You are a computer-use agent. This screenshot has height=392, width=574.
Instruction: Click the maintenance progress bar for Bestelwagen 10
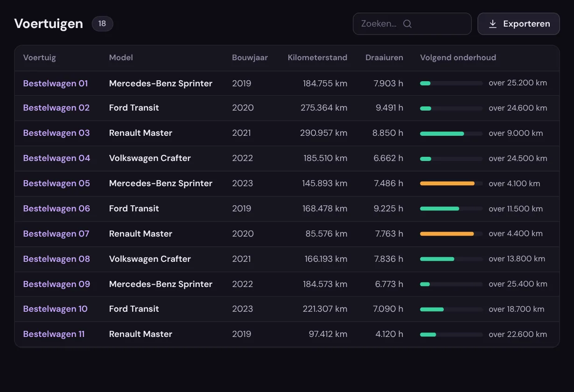pyautogui.click(x=451, y=309)
